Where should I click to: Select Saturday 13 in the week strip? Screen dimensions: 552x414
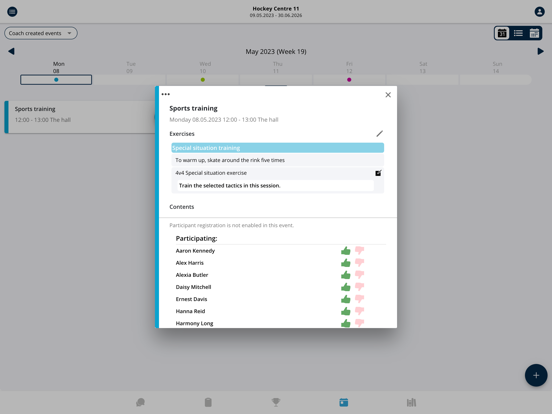tap(422, 80)
